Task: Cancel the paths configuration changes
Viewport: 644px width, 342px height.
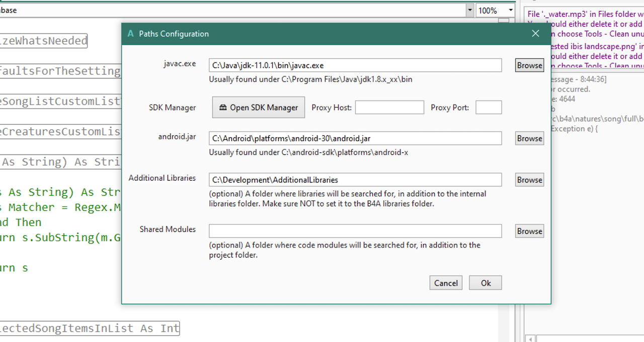Action: (x=446, y=283)
